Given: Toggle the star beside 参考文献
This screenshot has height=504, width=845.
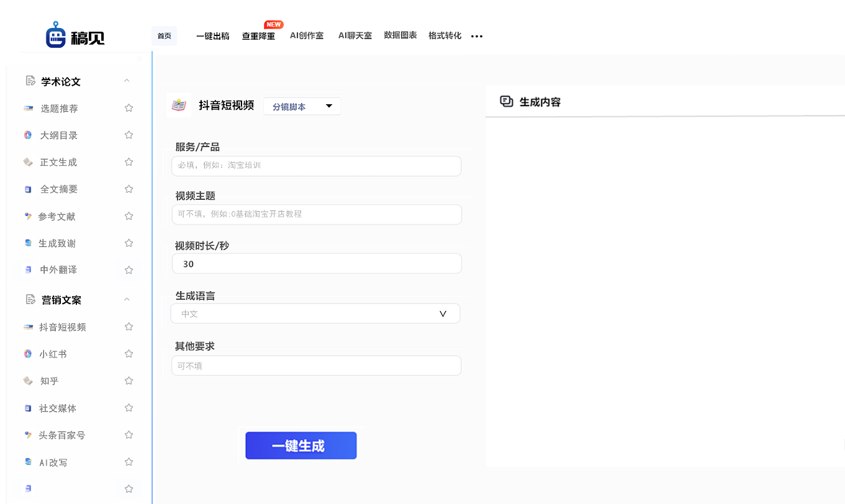Looking at the screenshot, I should tap(129, 215).
